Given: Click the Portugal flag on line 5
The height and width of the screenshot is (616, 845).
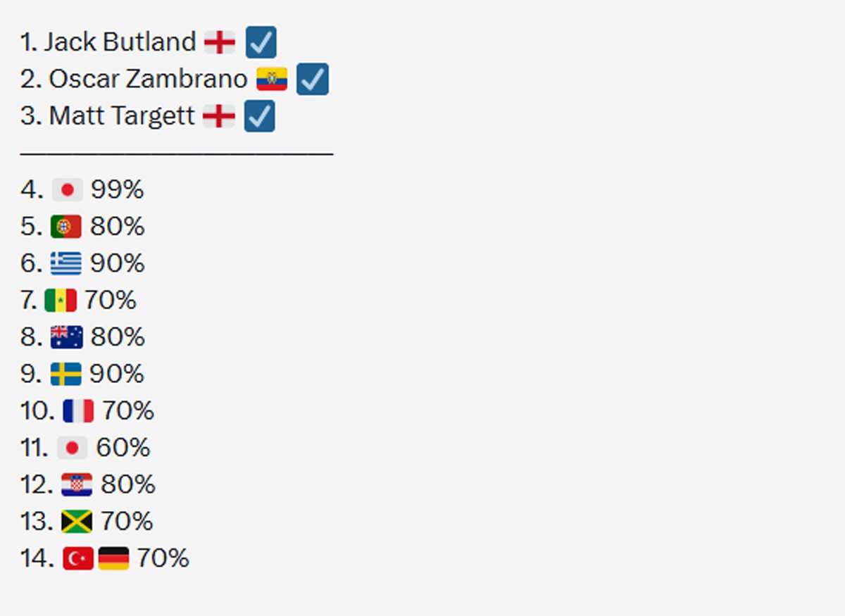Looking at the screenshot, I should [x=66, y=227].
